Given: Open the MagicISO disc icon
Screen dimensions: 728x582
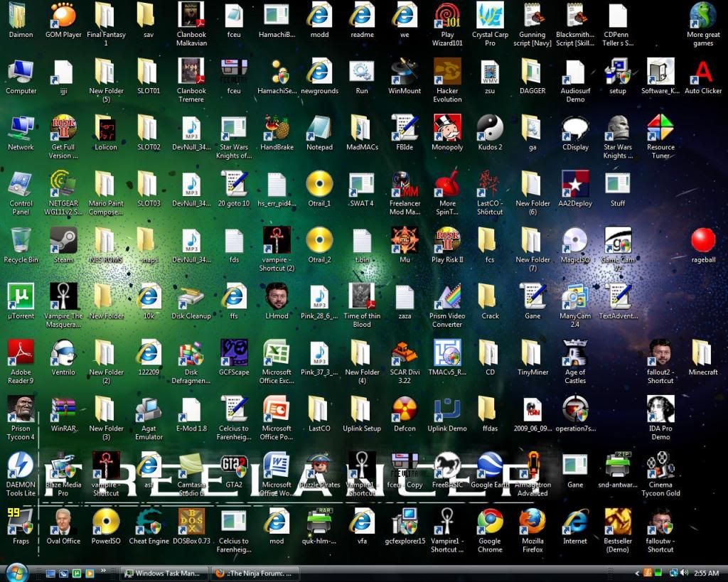Looking at the screenshot, I should coord(575,240).
